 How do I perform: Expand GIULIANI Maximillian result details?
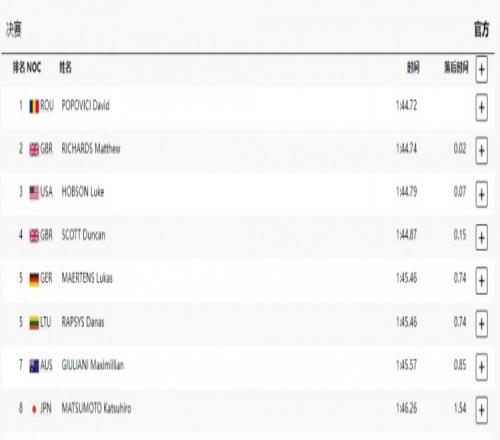click(482, 367)
